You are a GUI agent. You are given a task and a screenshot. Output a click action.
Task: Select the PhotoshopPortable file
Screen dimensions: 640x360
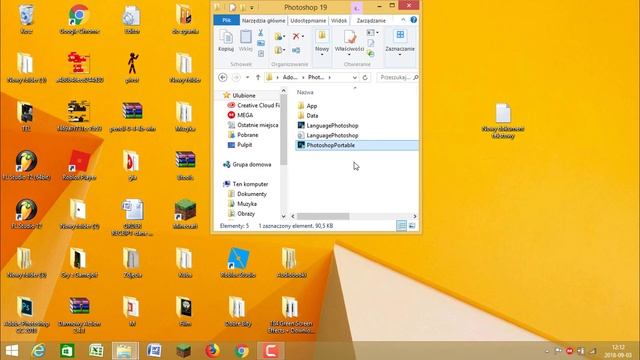point(357,145)
